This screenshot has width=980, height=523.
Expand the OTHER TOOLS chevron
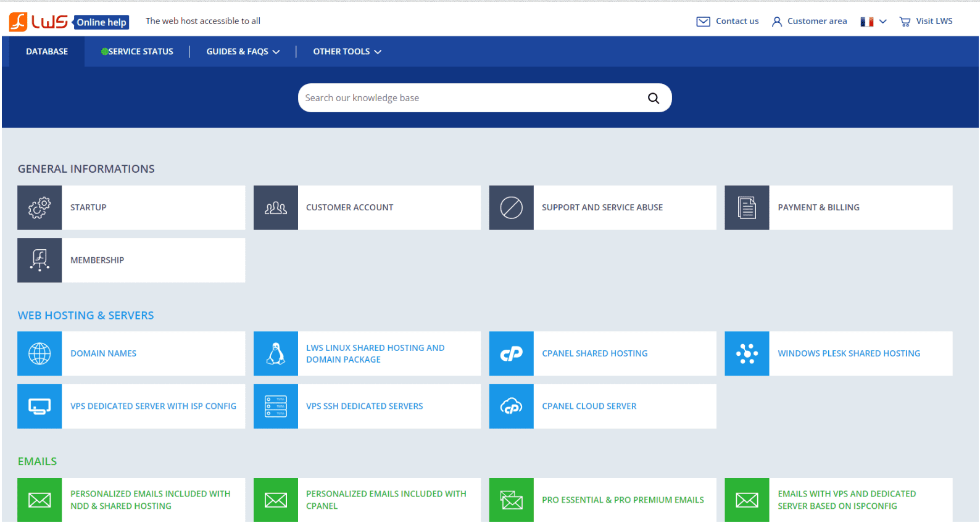coord(378,52)
